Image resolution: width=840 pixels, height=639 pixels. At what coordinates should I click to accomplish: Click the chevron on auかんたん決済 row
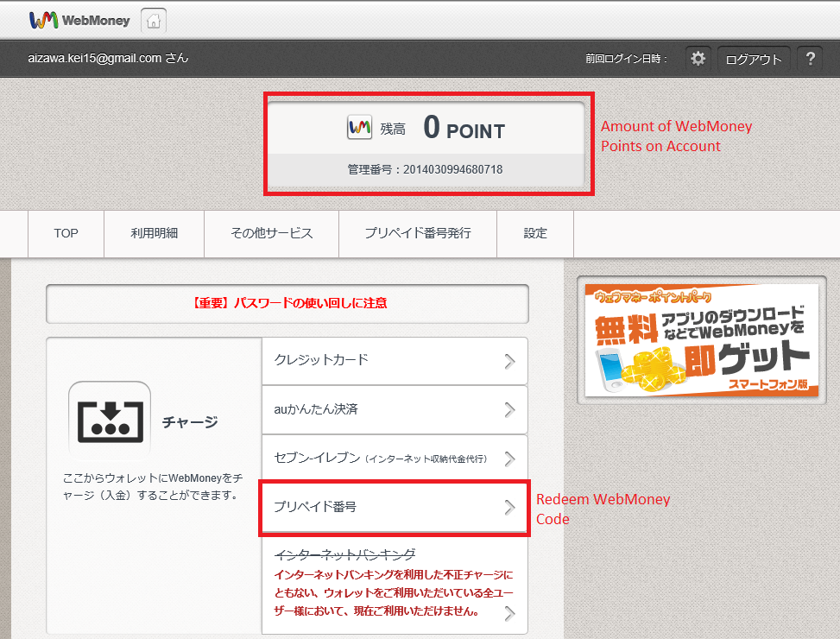509,410
